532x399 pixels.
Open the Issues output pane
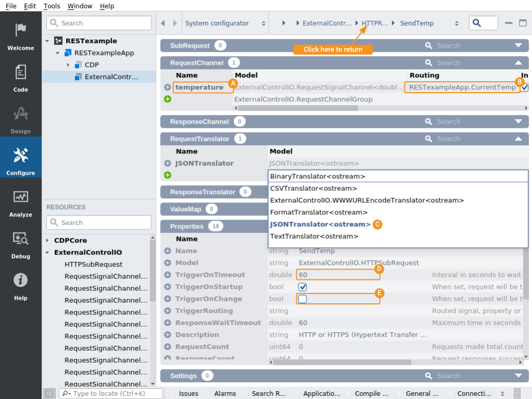(x=188, y=393)
